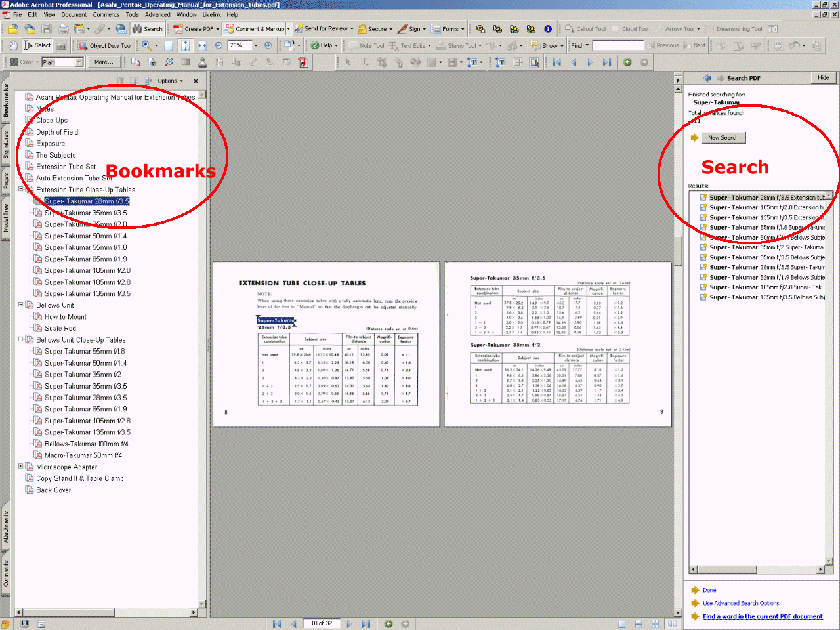Click the New Search button
Viewport: 840px width, 630px height.
click(x=723, y=138)
